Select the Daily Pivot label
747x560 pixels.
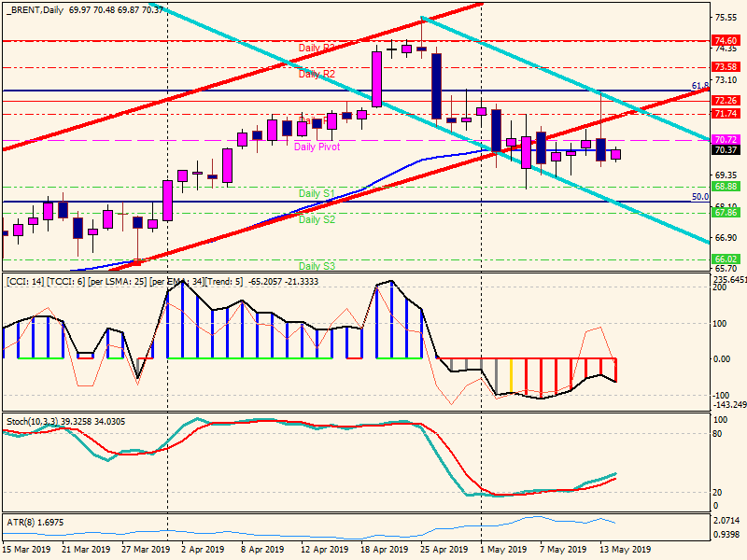[317, 147]
